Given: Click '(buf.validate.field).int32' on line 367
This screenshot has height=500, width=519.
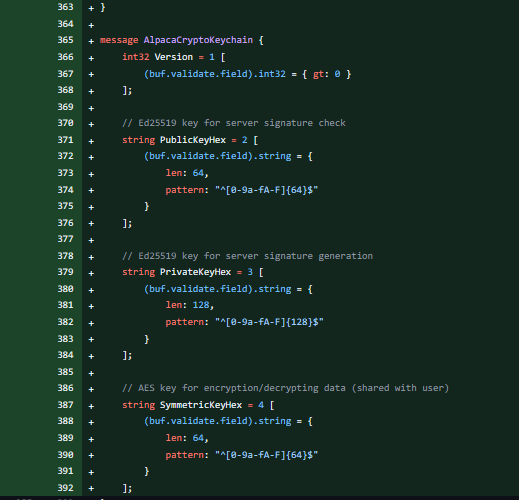Looking at the screenshot, I should click(x=215, y=74).
